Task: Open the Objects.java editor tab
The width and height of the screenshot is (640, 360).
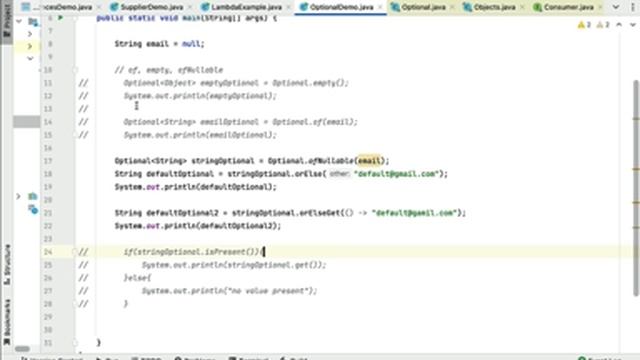Action: [494, 7]
